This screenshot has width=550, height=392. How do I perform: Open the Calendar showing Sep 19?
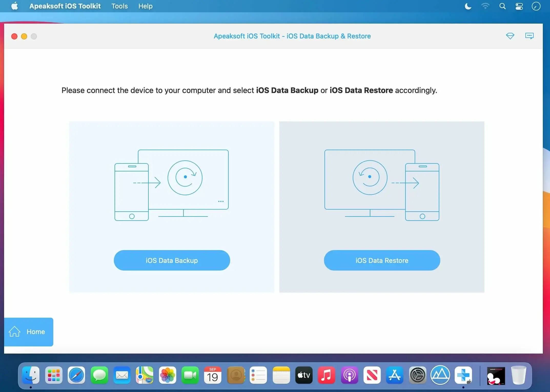(x=213, y=375)
